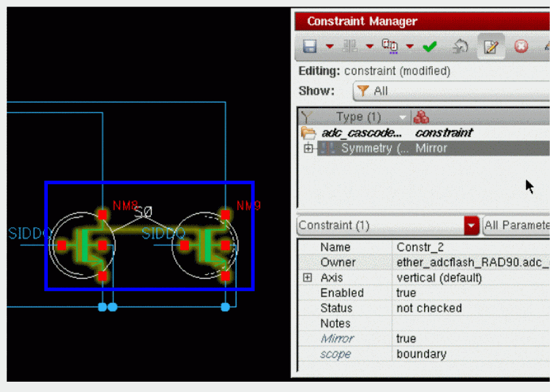Screen dimensions: 550x392
Task: Click the red drain pin of NM9
Action: 225,214
